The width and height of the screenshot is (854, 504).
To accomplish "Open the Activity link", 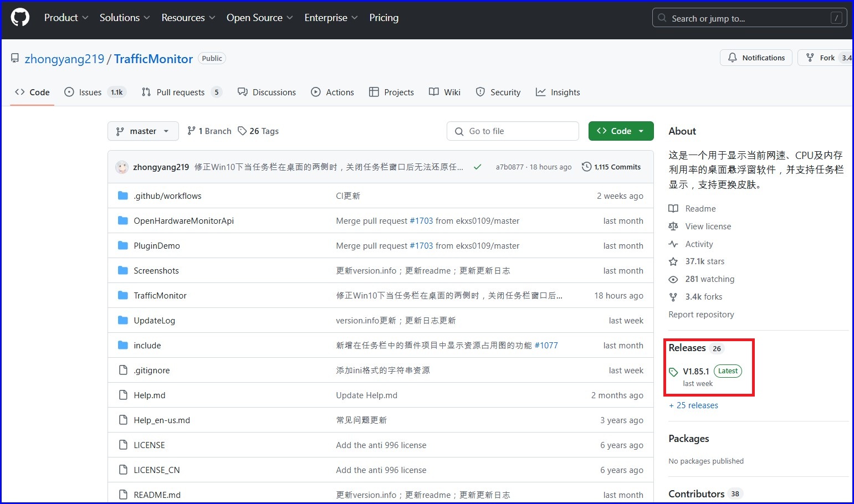I will (x=691, y=244).
